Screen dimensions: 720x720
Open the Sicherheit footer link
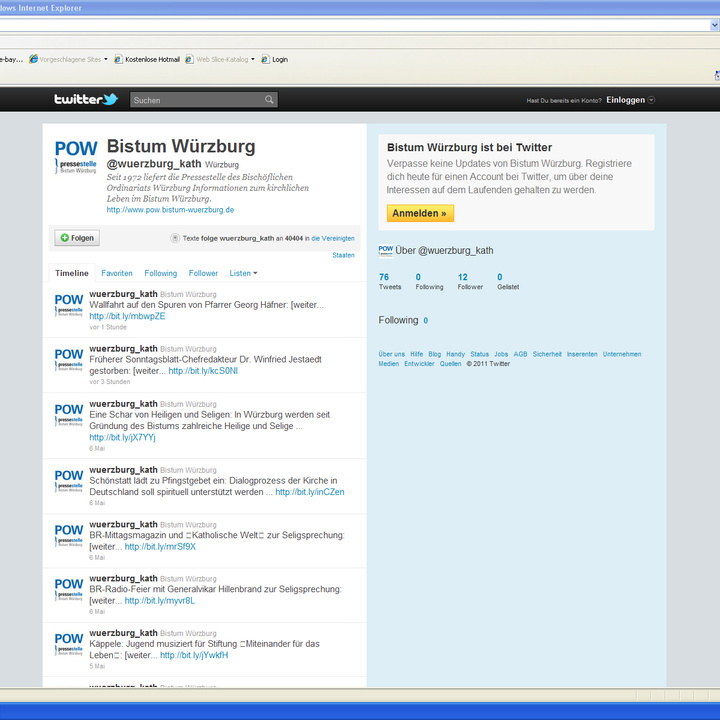tap(547, 354)
